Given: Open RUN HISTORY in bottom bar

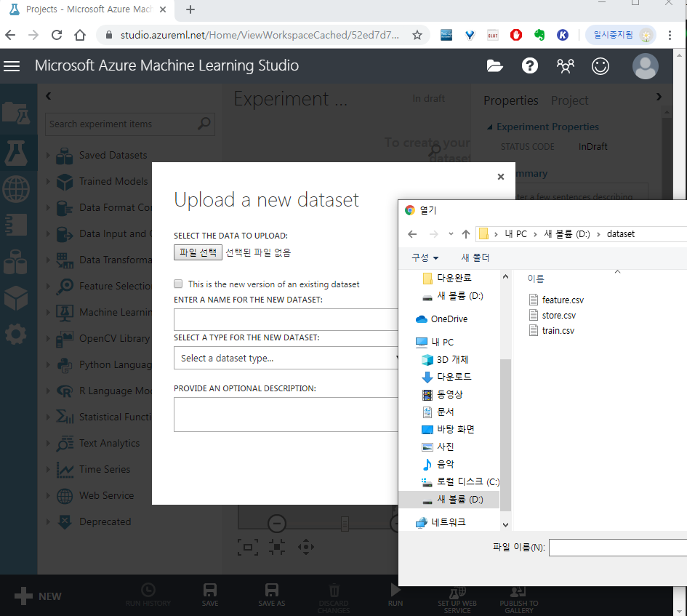Looking at the screenshot, I should pos(148,594).
